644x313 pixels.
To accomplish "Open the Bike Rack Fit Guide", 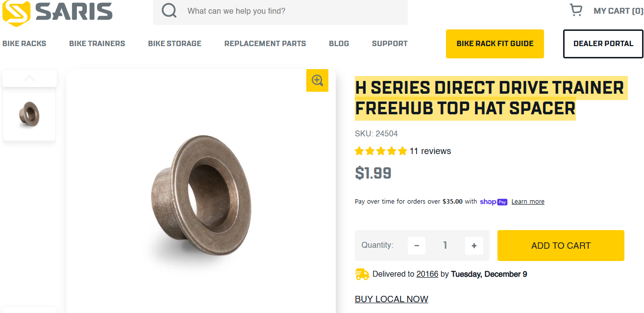I will coord(495,44).
